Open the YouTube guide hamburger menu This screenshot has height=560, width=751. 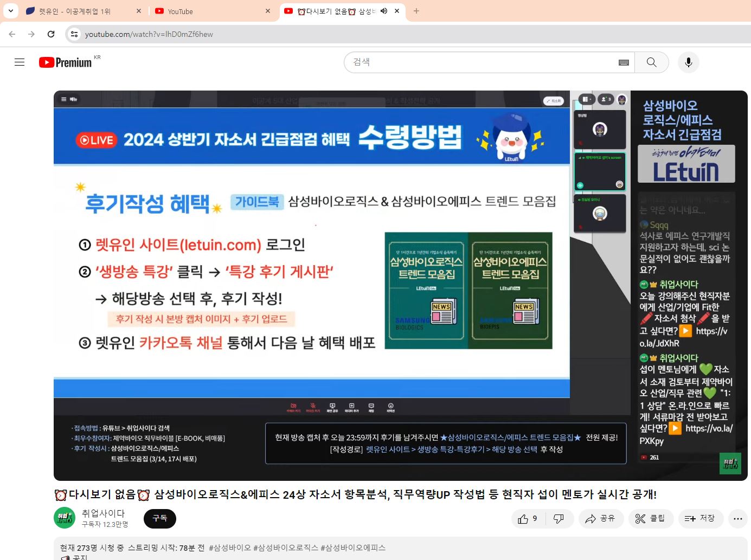coord(20,62)
